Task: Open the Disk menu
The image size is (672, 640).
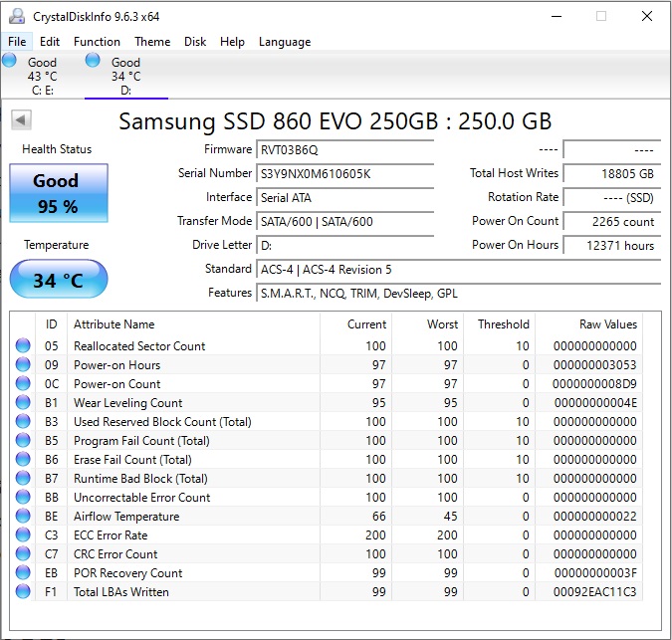Action: coord(195,42)
